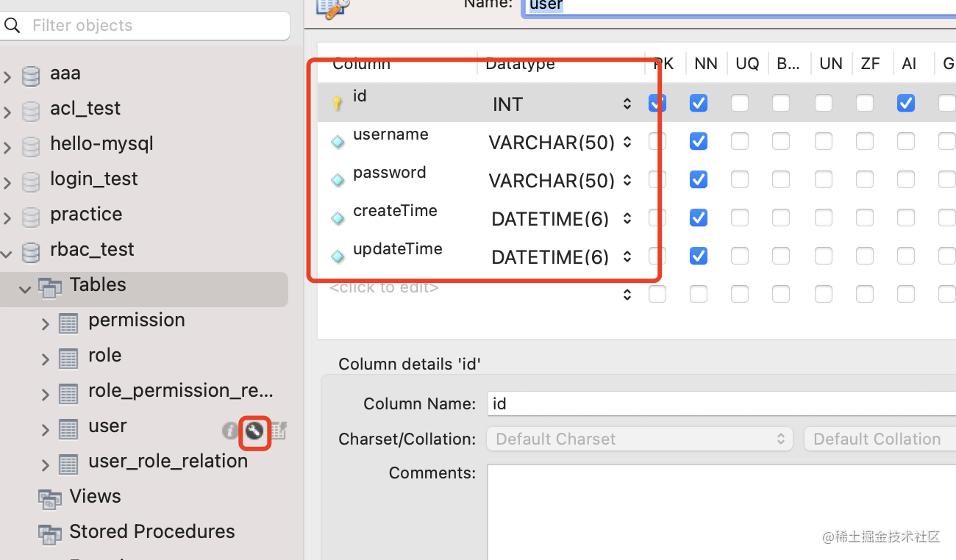
Task: Click the primary key icon for id column
Action: pyautogui.click(x=338, y=104)
